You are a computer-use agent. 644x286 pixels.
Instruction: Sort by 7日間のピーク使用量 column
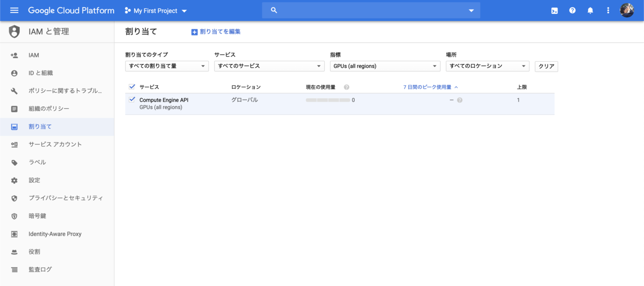[430, 87]
